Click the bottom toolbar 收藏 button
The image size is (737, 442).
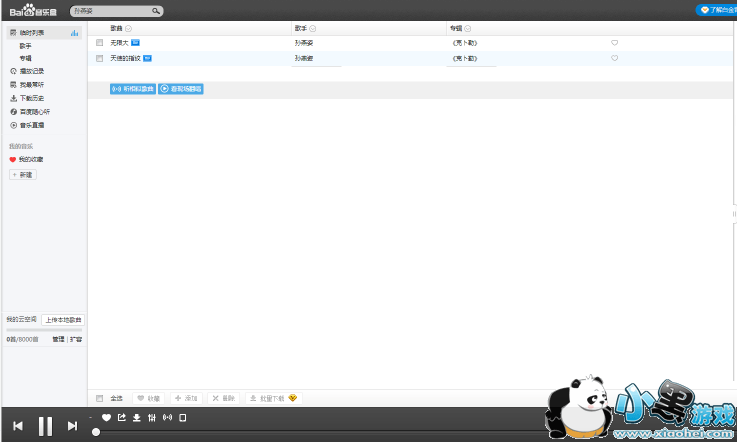pyautogui.click(x=149, y=398)
